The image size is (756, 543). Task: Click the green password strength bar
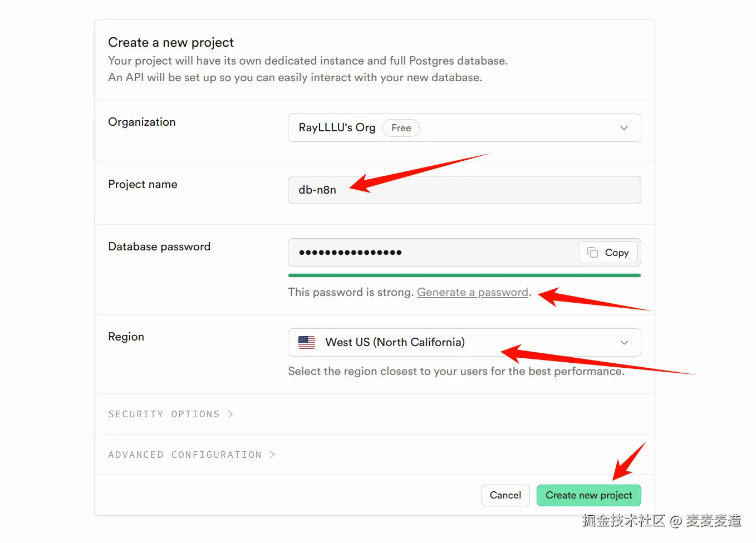click(x=464, y=275)
